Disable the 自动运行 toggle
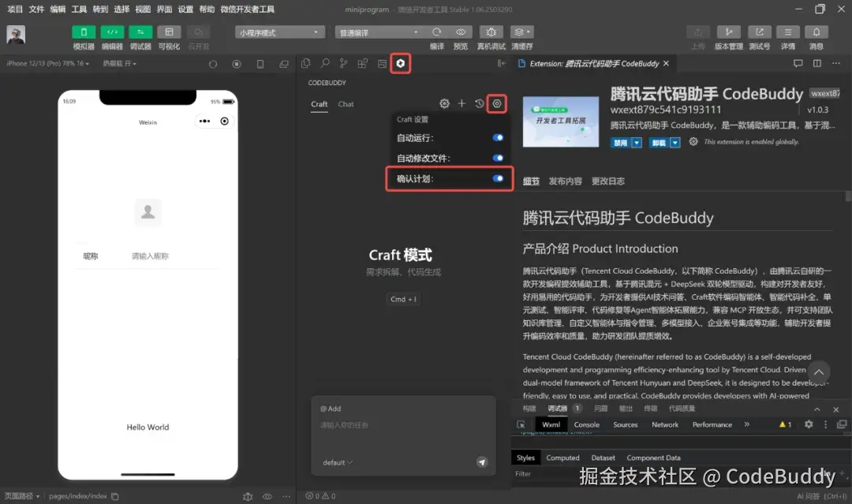852x504 pixels. (x=499, y=136)
